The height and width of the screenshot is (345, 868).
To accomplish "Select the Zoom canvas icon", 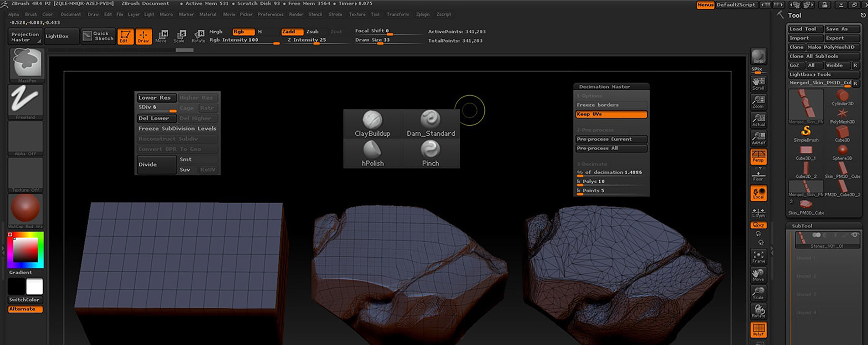I will [758, 102].
